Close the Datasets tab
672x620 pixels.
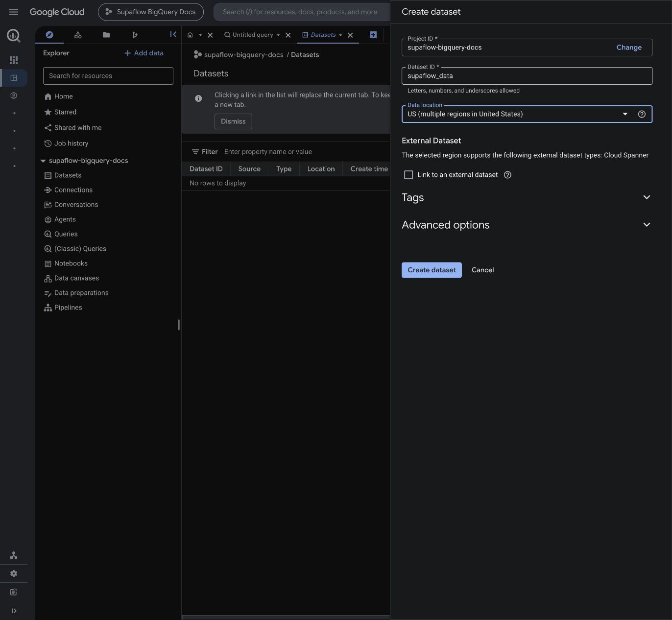coord(350,35)
